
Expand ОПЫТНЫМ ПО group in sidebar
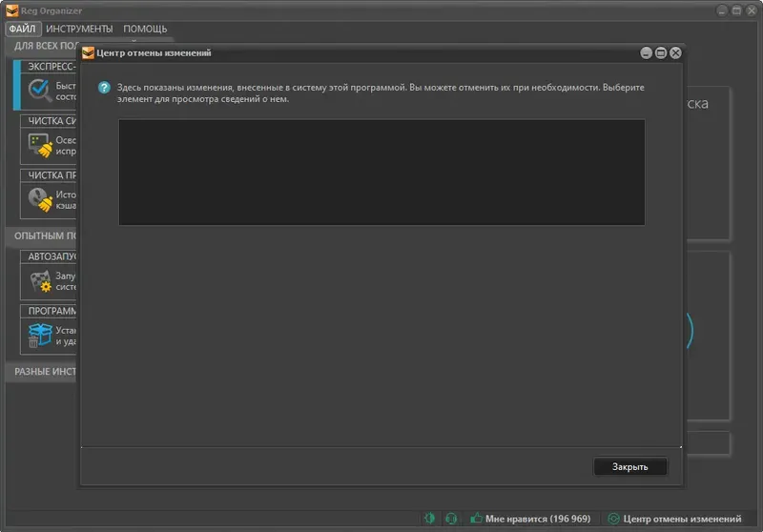(41, 235)
